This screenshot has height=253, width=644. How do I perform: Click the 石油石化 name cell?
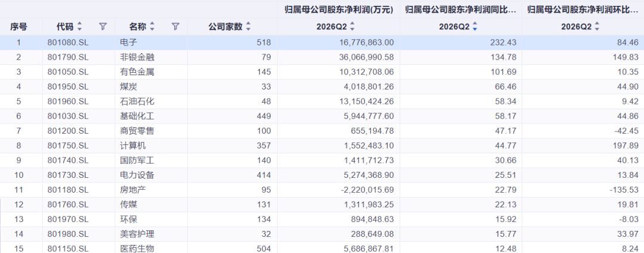pyautogui.click(x=137, y=101)
